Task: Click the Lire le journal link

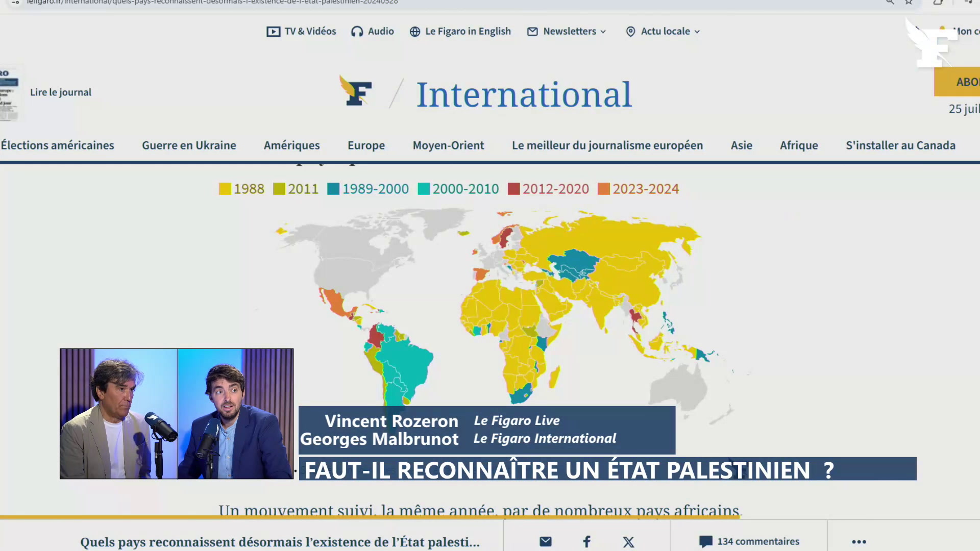Action: coord(60,92)
